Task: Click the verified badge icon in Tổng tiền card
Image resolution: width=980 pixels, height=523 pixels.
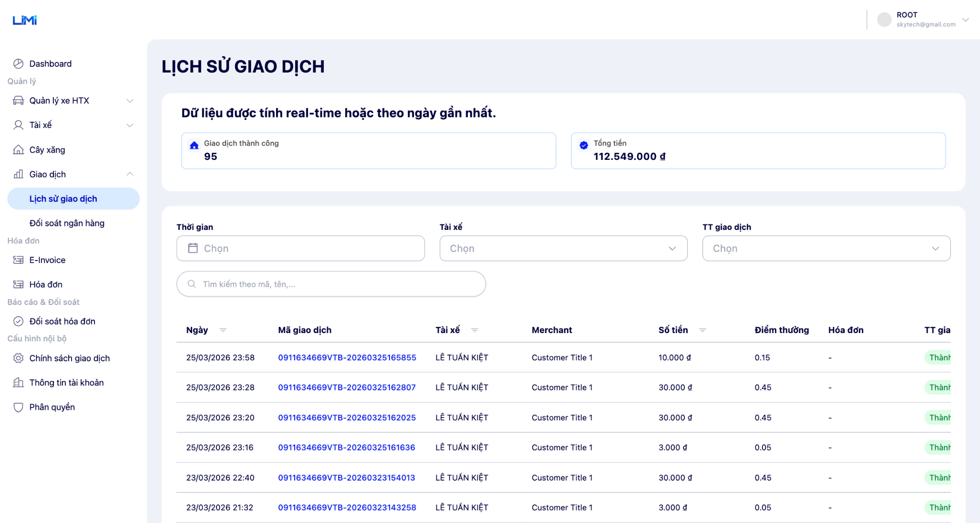Action: [x=584, y=146]
